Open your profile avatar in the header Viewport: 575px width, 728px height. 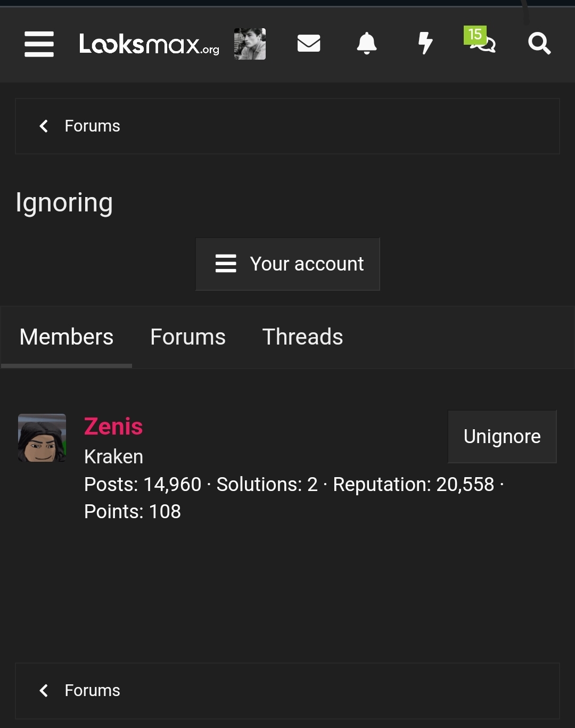(x=249, y=43)
